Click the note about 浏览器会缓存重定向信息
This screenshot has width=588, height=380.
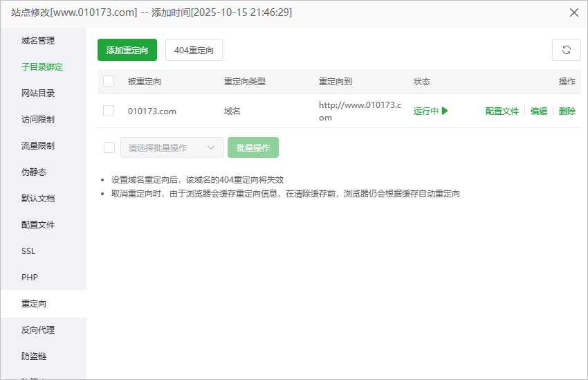286,194
